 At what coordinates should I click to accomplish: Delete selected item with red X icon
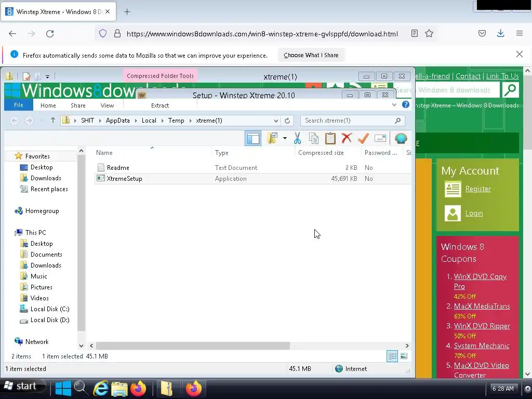[347, 138]
